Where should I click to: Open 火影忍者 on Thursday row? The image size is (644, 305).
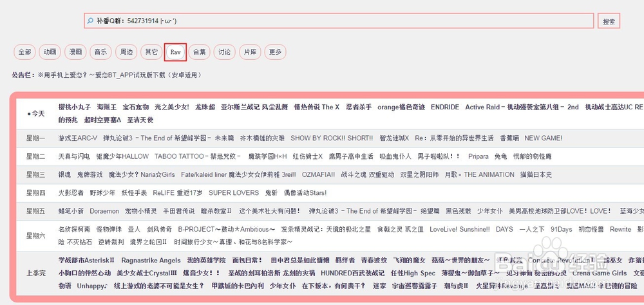pyautogui.click(x=71, y=193)
